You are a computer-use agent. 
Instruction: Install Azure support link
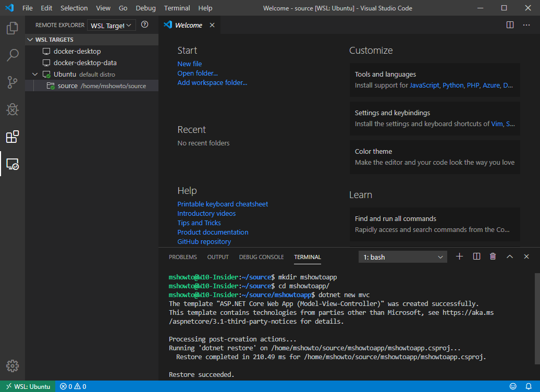[x=491, y=85]
